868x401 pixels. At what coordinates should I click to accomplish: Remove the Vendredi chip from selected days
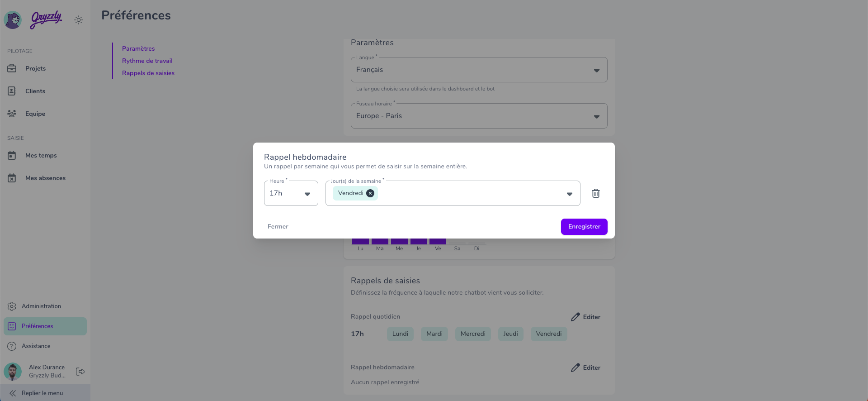click(370, 193)
